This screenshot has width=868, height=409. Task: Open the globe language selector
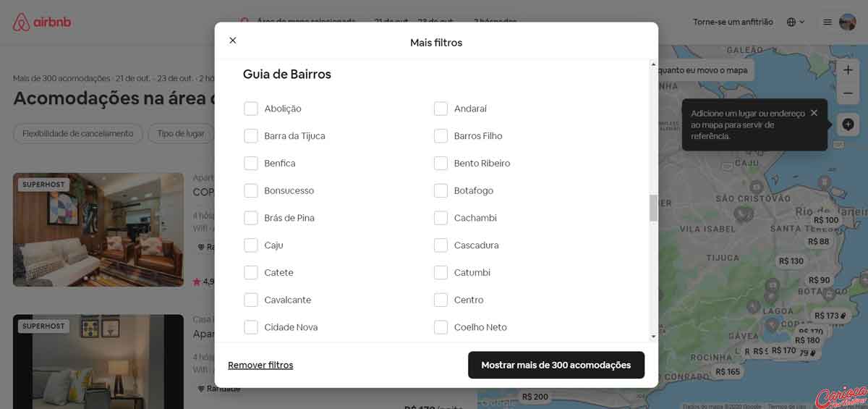[x=796, y=22]
